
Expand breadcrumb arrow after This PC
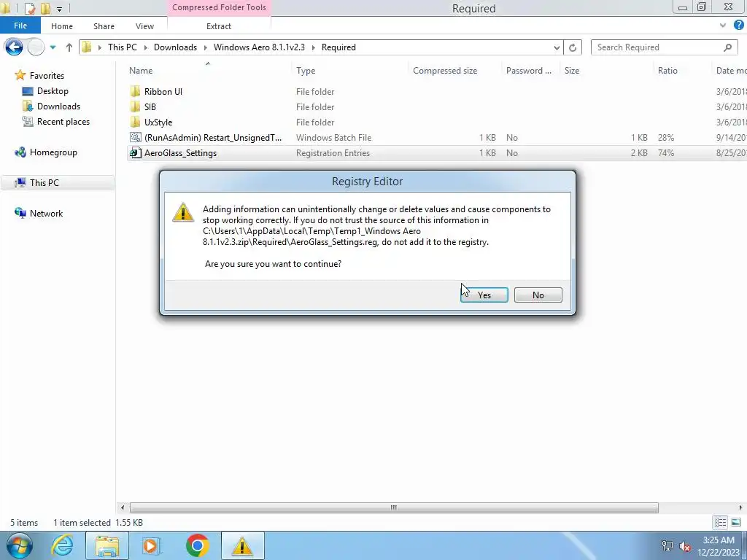coord(145,47)
